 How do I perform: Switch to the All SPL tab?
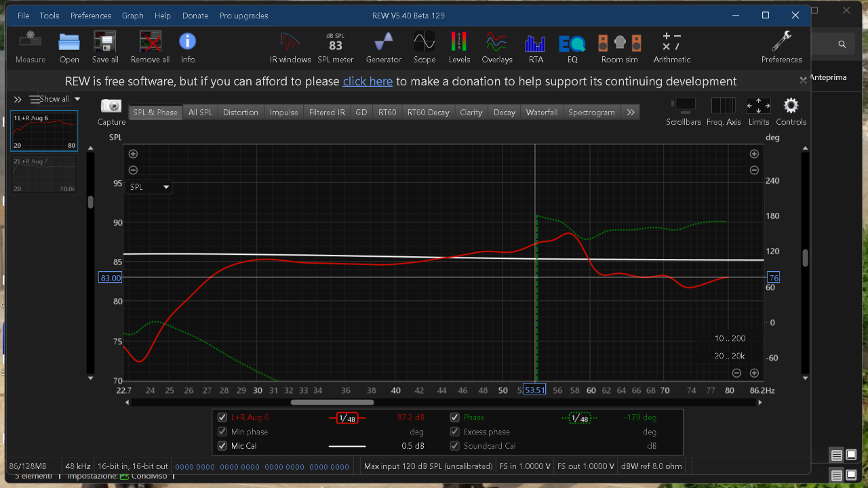coord(200,113)
